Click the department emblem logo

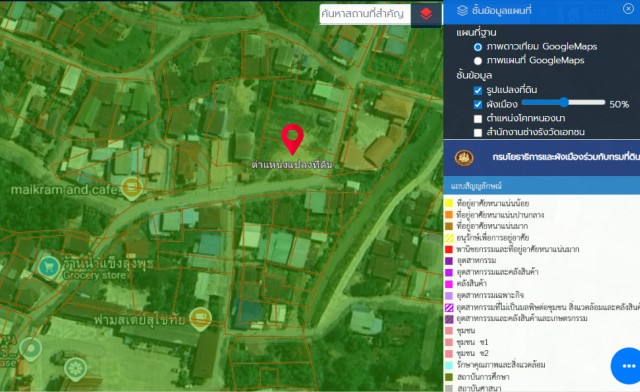coord(464,158)
